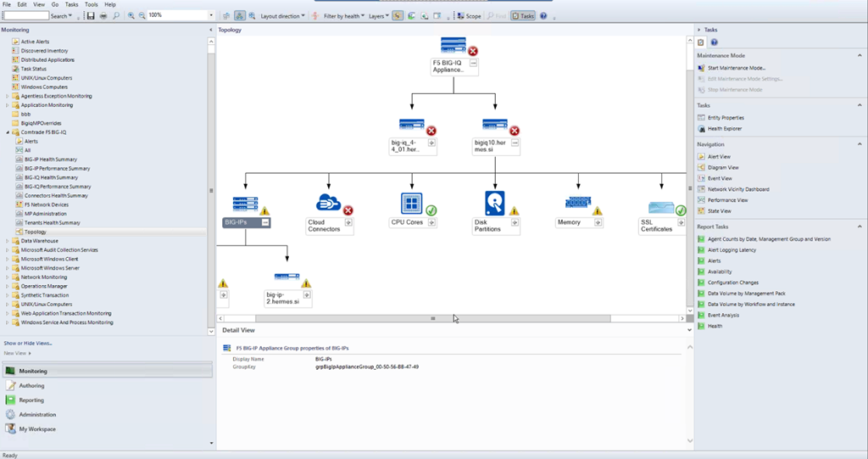Click the zoom in magnifier icon
Viewport: 868px width, 459px height.
pos(131,16)
